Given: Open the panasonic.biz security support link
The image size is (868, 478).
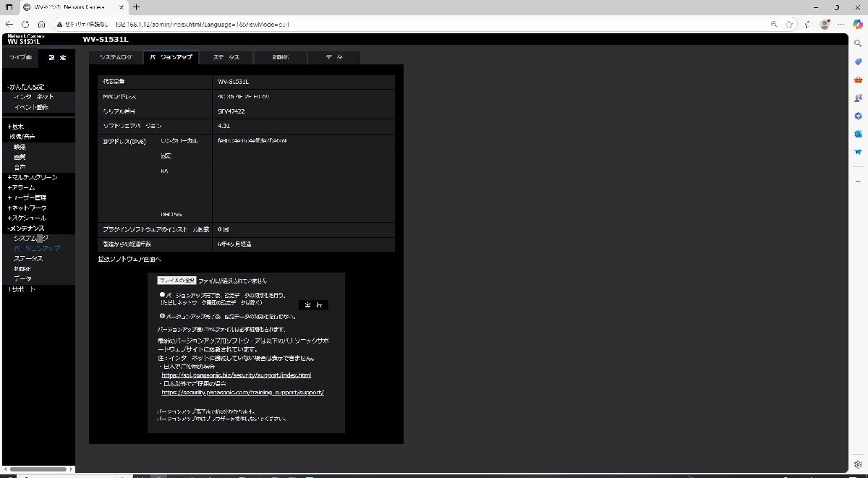Looking at the screenshot, I should [236, 375].
